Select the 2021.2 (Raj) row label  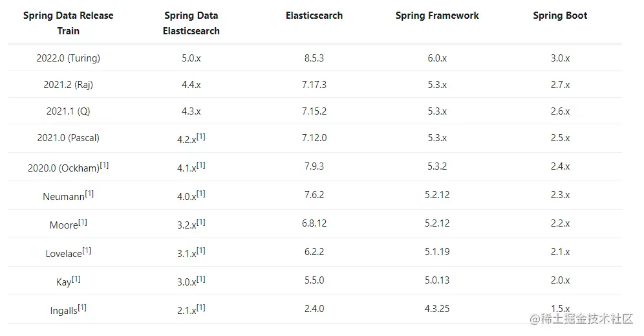(x=68, y=85)
